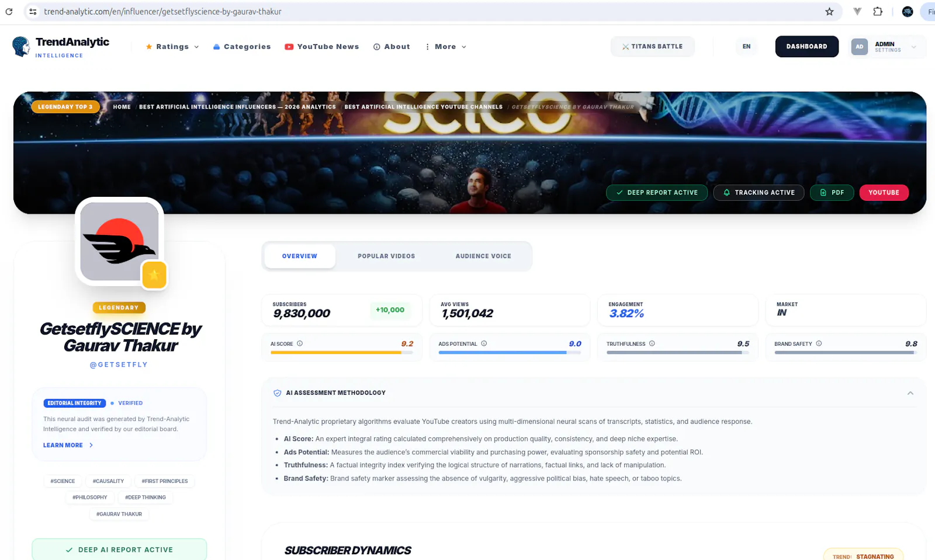Screen dimensions: 935x560
Task: Click the Ads Potential info icon
Action: [484, 343]
